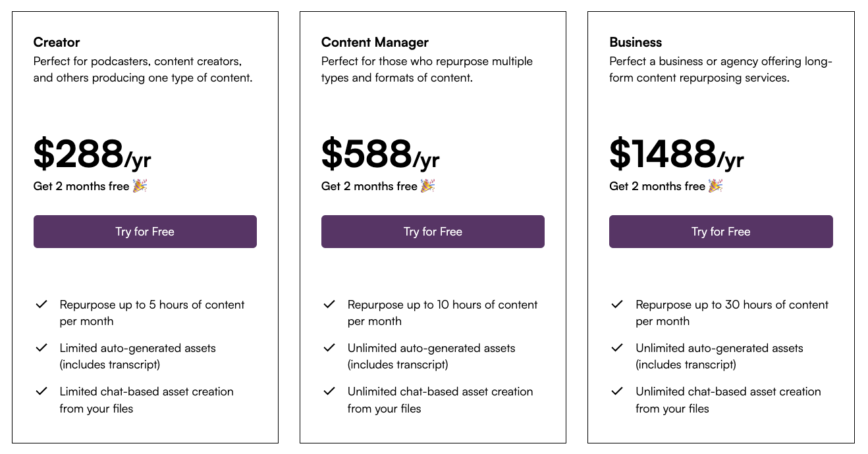Click Try for Free under Creator plan
Screen dimensions: 868x454
click(x=145, y=232)
